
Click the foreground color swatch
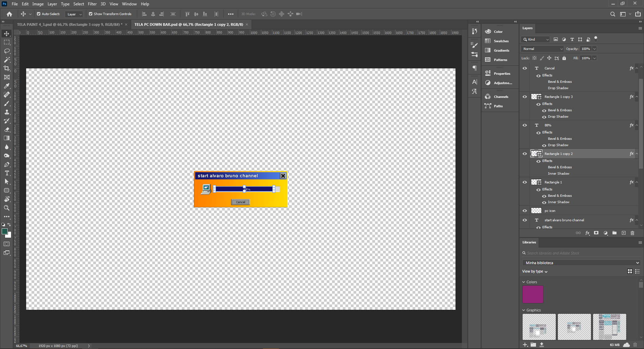[4, 231]
